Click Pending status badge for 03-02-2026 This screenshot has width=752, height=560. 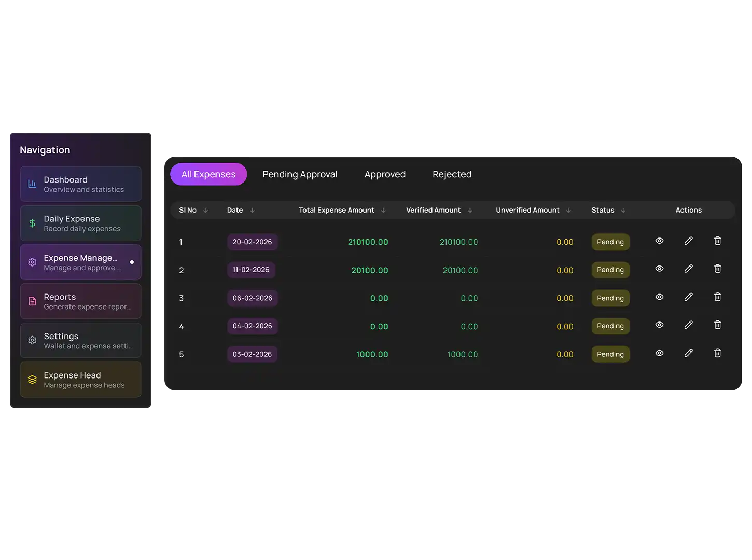point(610,354)
